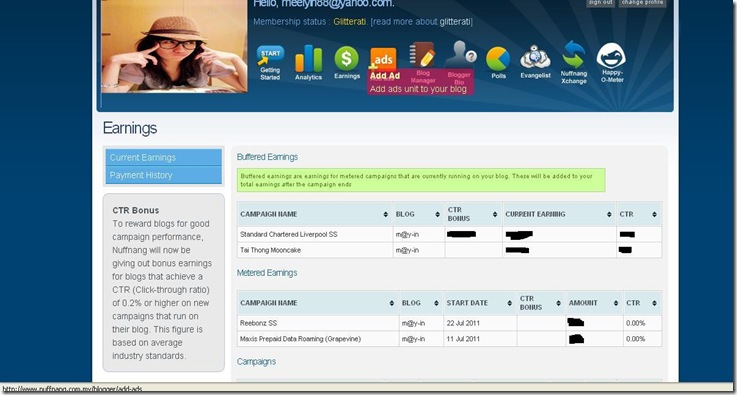Open the Polls pie chart icon
737x395 pixels.
point(498,62)
